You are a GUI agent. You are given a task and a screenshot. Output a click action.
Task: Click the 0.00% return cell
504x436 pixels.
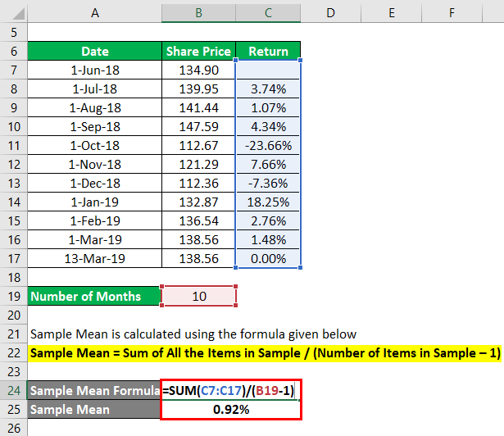click(x=269, y=258)
